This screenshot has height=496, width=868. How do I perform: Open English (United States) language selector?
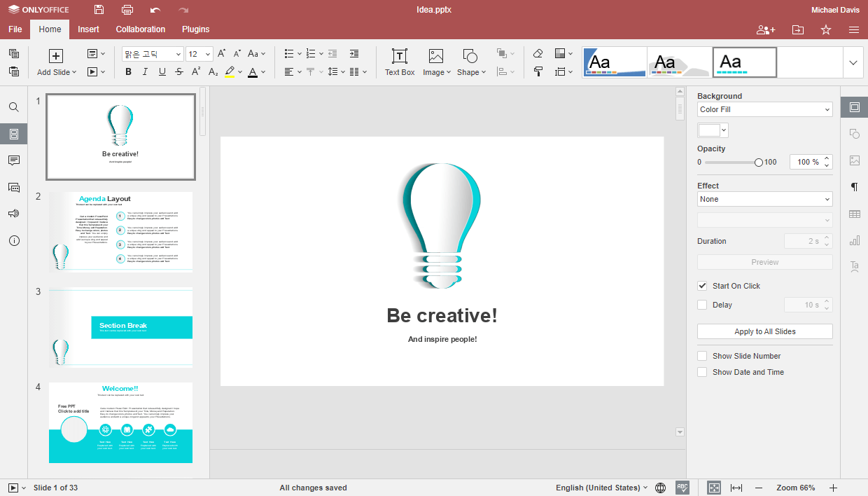[x=601, y=488]
